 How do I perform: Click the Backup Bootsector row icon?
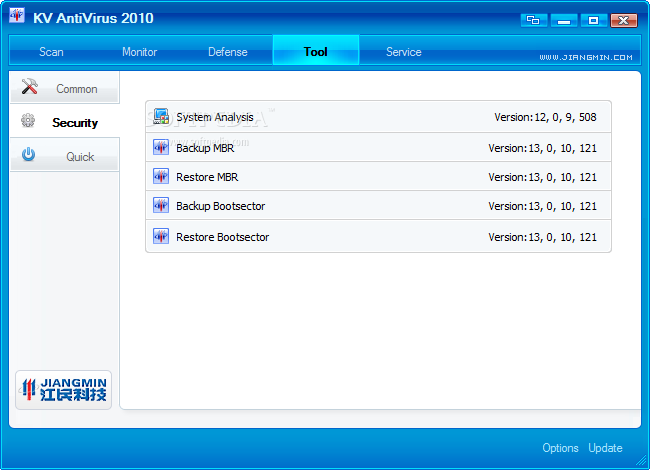pyautogui.click(x=161, y=205)
